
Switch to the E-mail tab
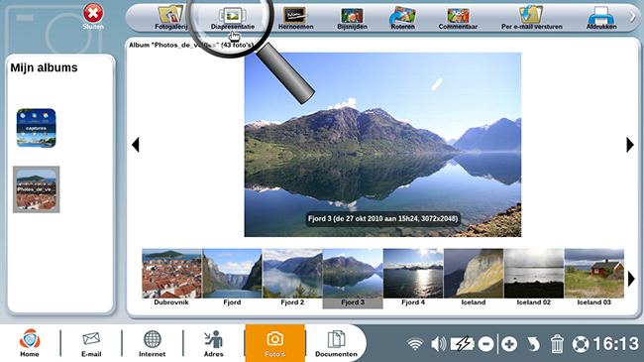[x=91, y=343]
